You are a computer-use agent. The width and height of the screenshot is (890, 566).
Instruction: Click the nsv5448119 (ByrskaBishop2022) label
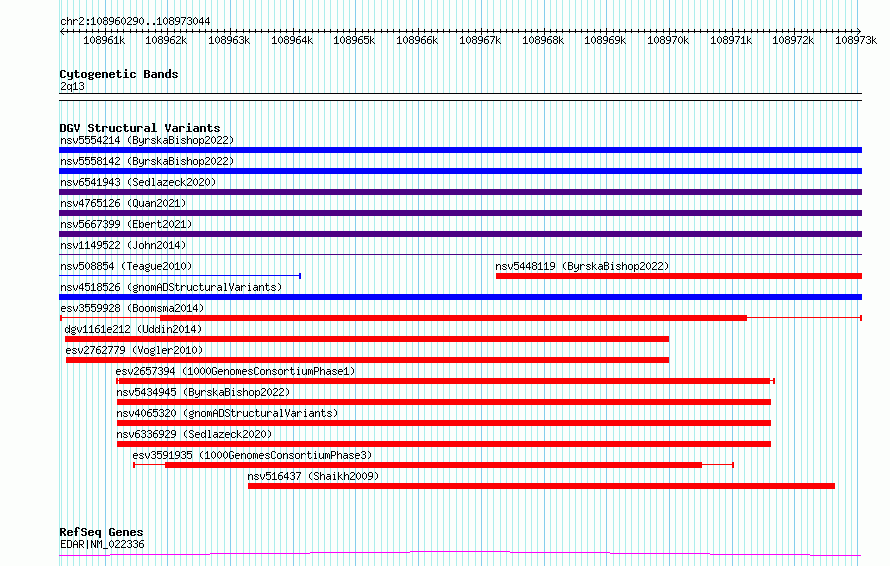[582, 266]
